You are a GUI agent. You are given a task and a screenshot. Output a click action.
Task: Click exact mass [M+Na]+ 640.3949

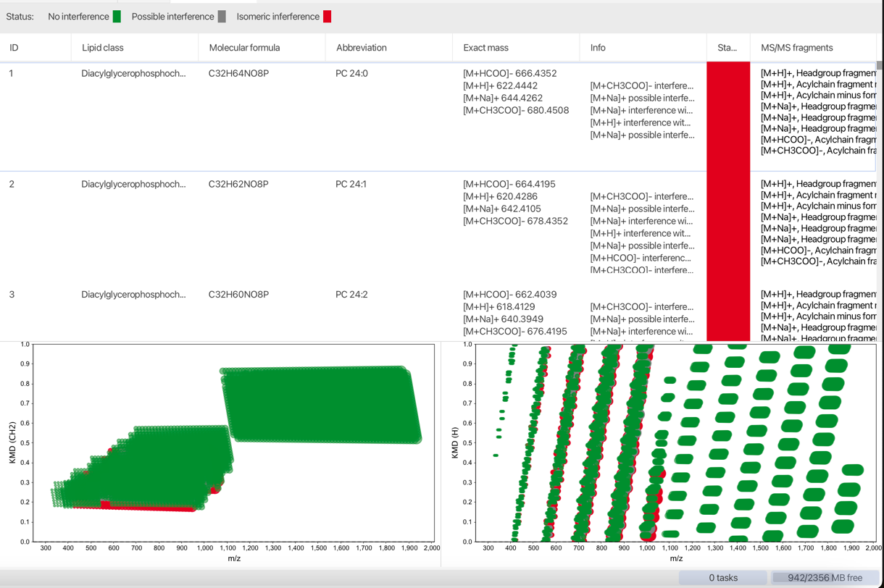pos(503,319)
